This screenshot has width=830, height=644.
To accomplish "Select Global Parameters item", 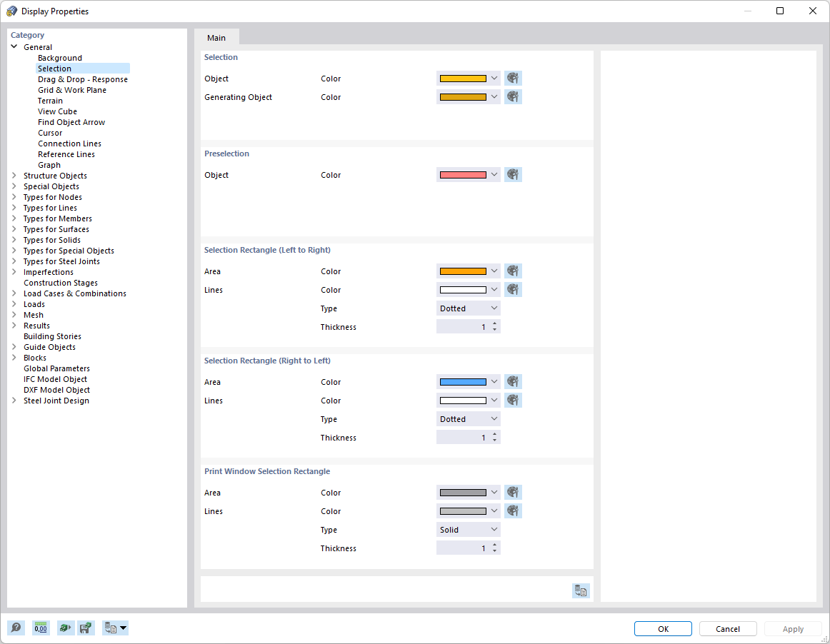I will pos(56,368).
